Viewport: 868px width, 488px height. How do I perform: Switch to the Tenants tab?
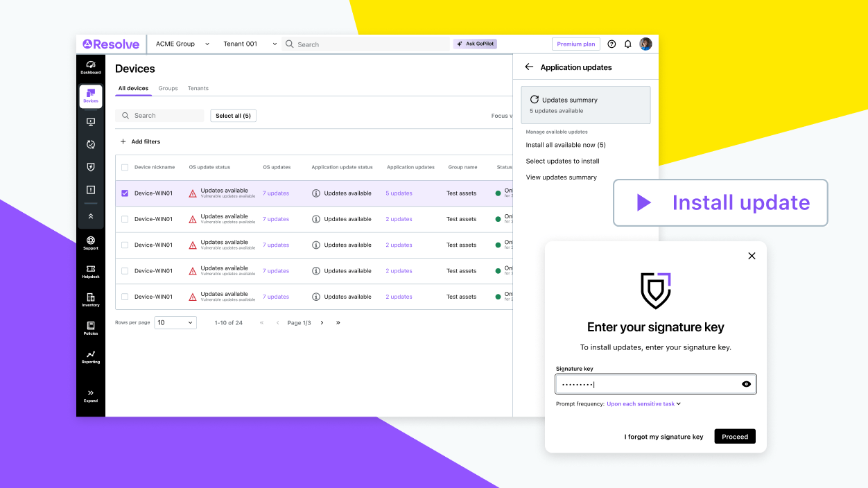[x=198, y=88]
